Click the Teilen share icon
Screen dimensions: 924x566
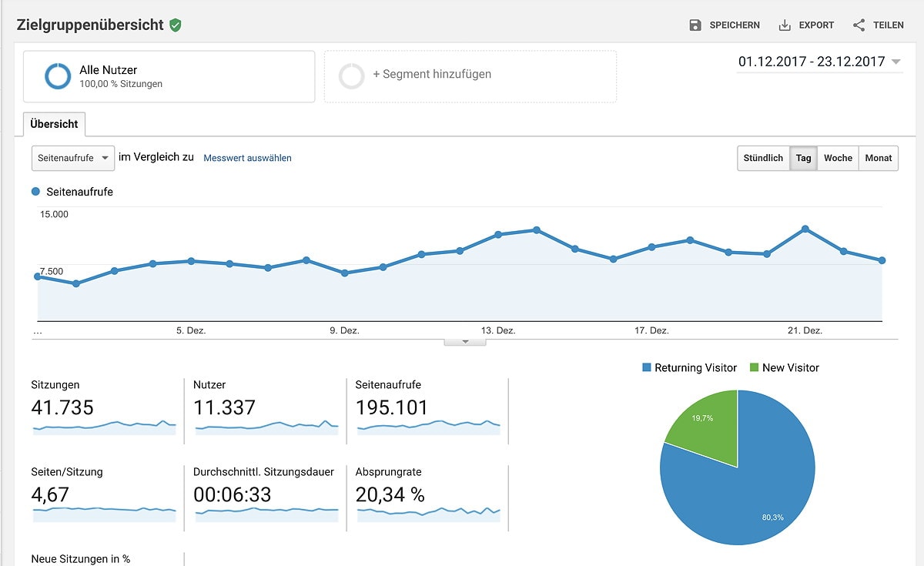coord(859,25)
